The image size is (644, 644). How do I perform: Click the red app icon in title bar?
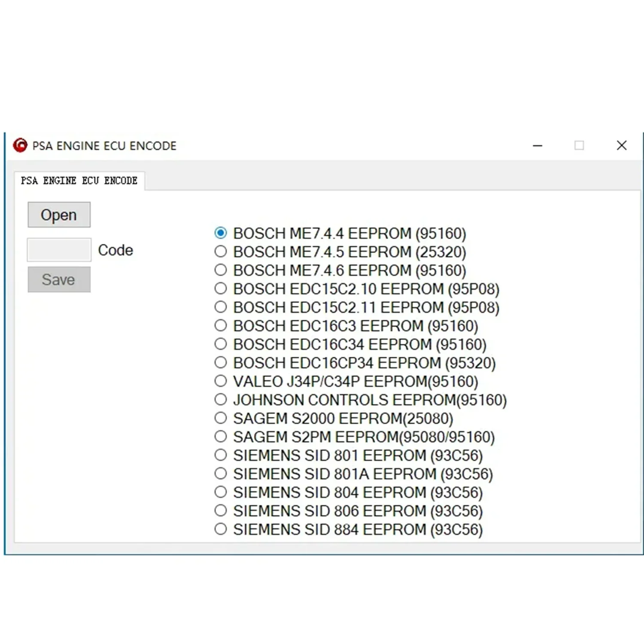coord(20,146)
